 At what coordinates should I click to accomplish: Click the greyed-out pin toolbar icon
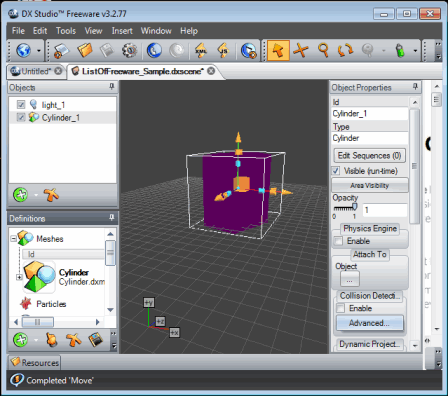pyautogui.click(x=368, y=50)
